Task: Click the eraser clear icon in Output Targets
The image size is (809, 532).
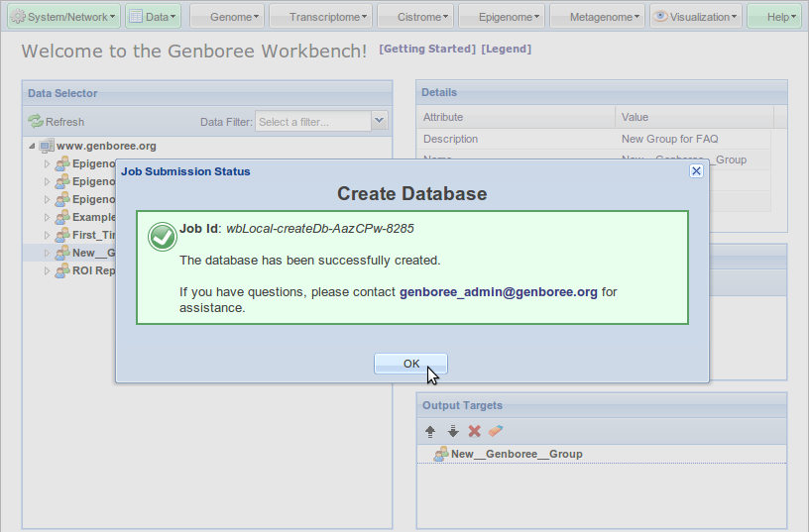Action: [496, 431]
